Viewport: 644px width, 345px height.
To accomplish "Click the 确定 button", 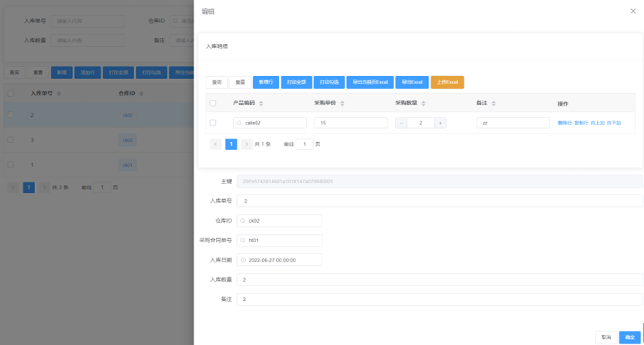I will click(630, 338).
